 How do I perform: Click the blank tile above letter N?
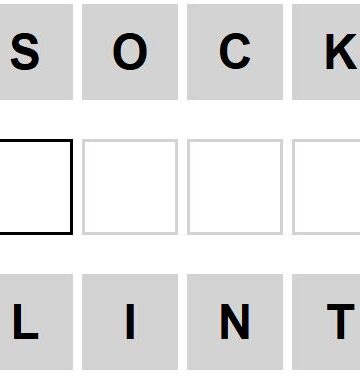235,187
